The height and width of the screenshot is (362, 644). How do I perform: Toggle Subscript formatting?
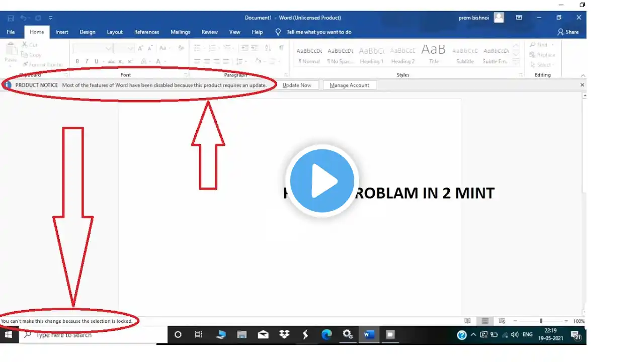tap(120, 61)
